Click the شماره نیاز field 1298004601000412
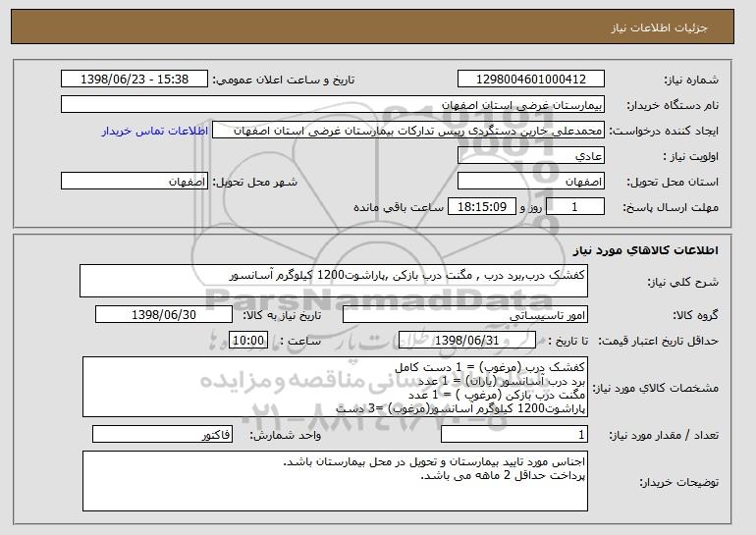Screen dimensions: 756x535 click(x=531, y=80)
